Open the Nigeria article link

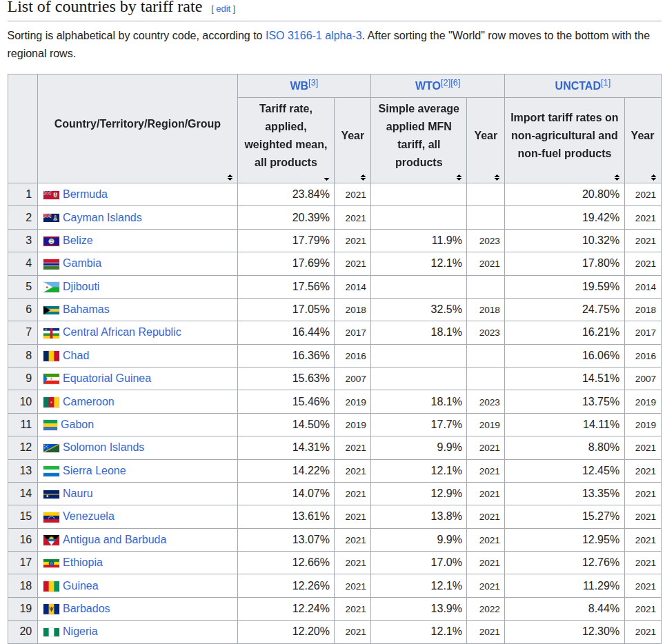pyautogui.click(x=80, y=632)
